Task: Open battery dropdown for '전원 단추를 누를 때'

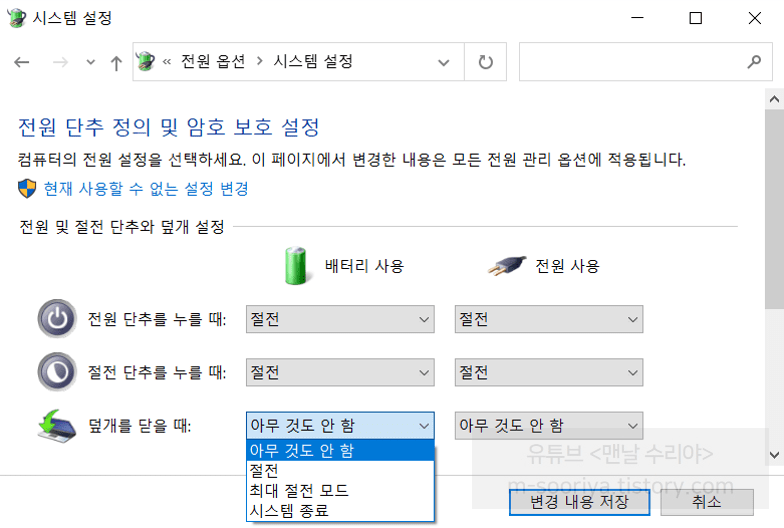Action: pos(340,319)
